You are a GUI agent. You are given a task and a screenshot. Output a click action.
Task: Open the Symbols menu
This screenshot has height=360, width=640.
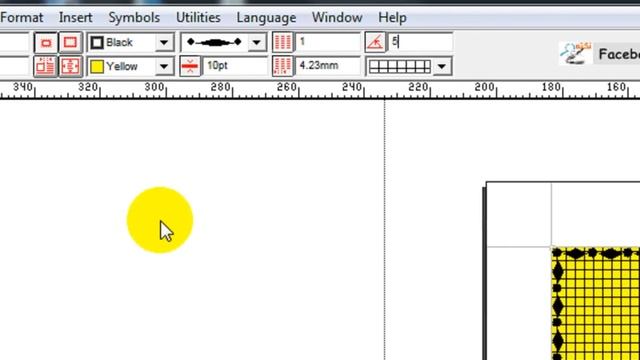point(134,18)
